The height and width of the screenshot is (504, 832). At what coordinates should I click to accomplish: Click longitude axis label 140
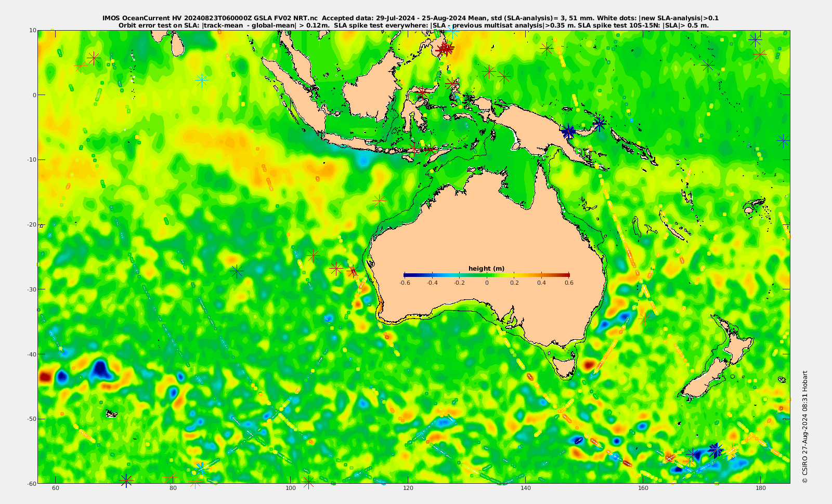pyautogui.click(x=526, y=488)
